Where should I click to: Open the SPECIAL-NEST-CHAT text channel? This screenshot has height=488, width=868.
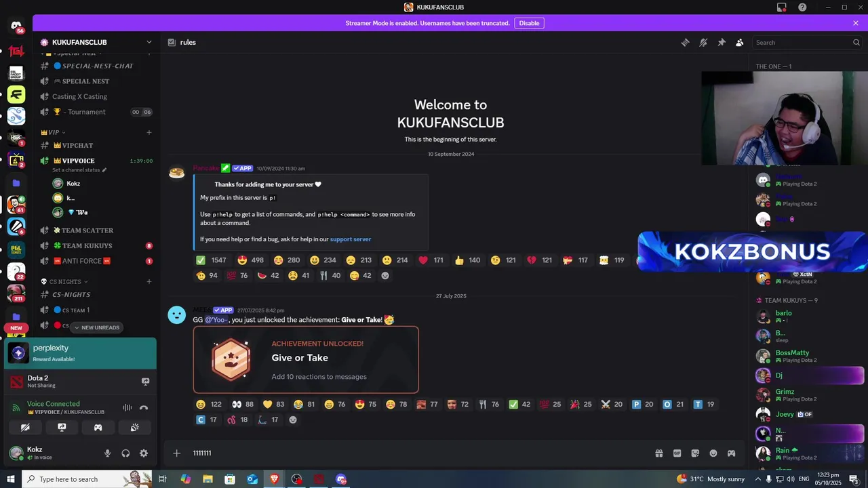(x=96, y=66)
